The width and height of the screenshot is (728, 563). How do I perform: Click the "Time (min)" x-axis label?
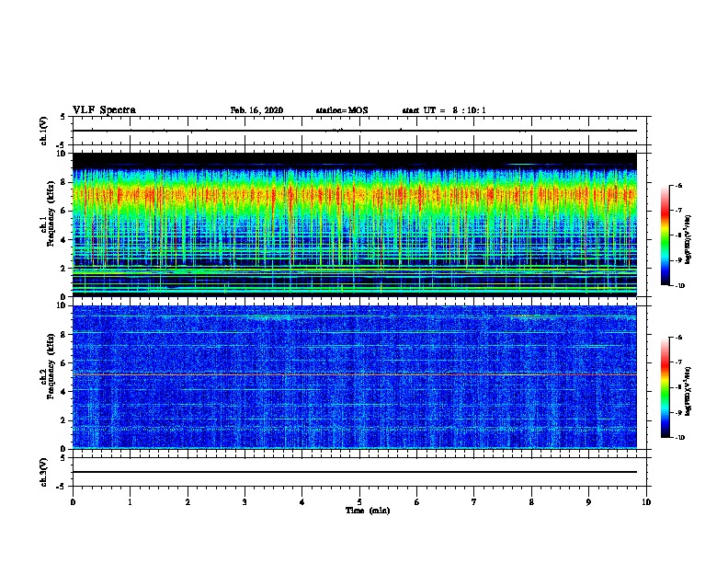click(368, 511)
